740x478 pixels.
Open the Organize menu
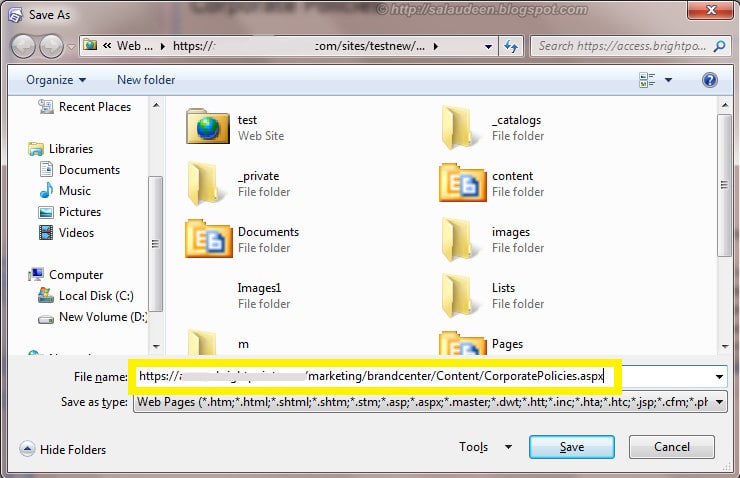click(x=56, y=80)
